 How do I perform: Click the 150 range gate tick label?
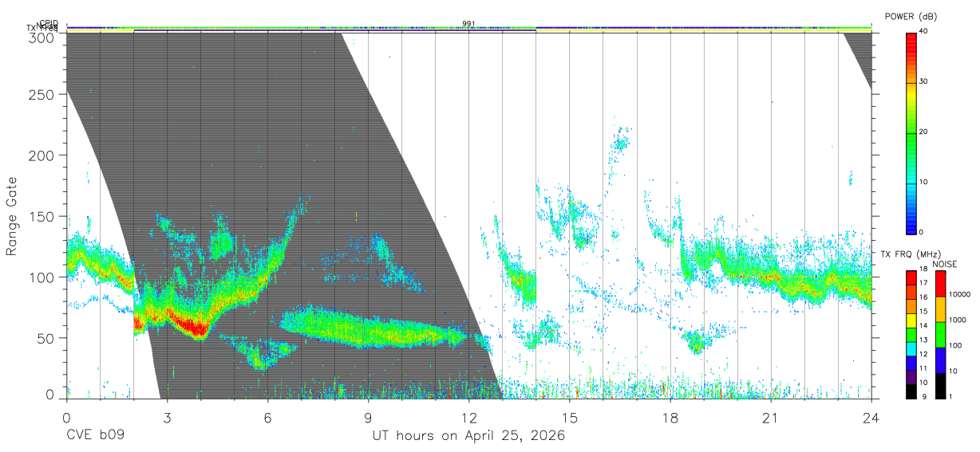[x=43, y=216]
